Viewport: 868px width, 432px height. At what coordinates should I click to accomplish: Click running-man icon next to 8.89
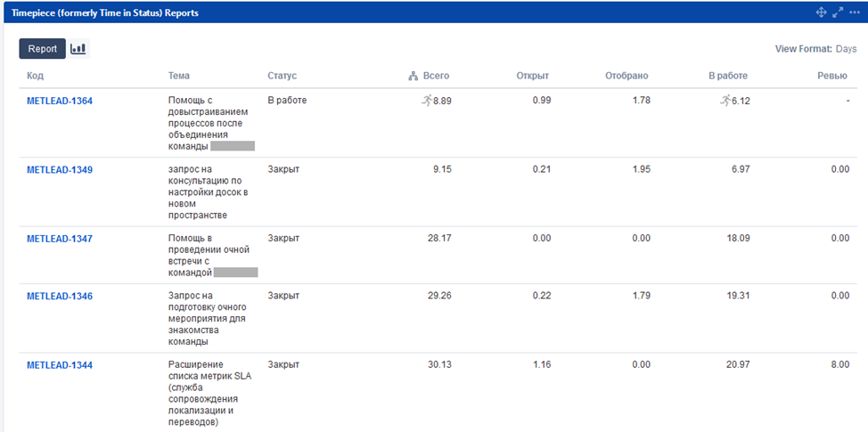pyautogui.click(x=426, y=101)
